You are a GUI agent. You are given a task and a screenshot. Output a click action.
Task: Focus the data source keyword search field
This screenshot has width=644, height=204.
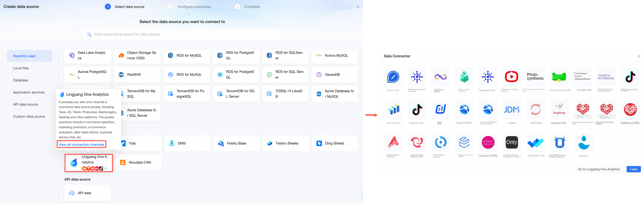182,34
